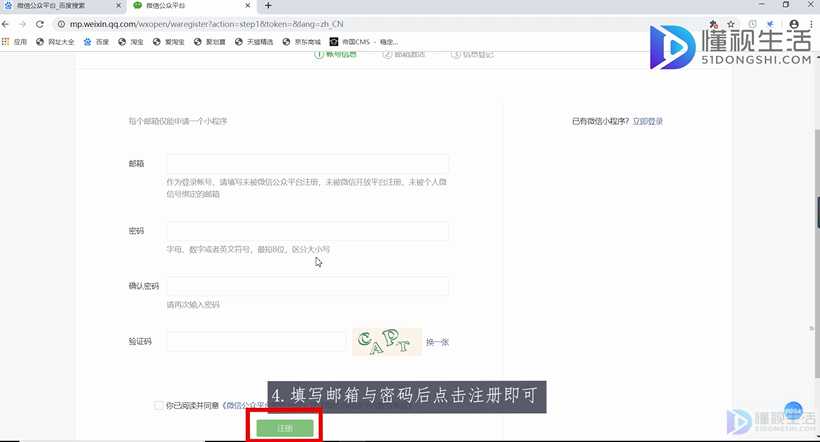Open the 应用 apps shortcut
This screenshot has height=442, width=820.
coord(15,42)
